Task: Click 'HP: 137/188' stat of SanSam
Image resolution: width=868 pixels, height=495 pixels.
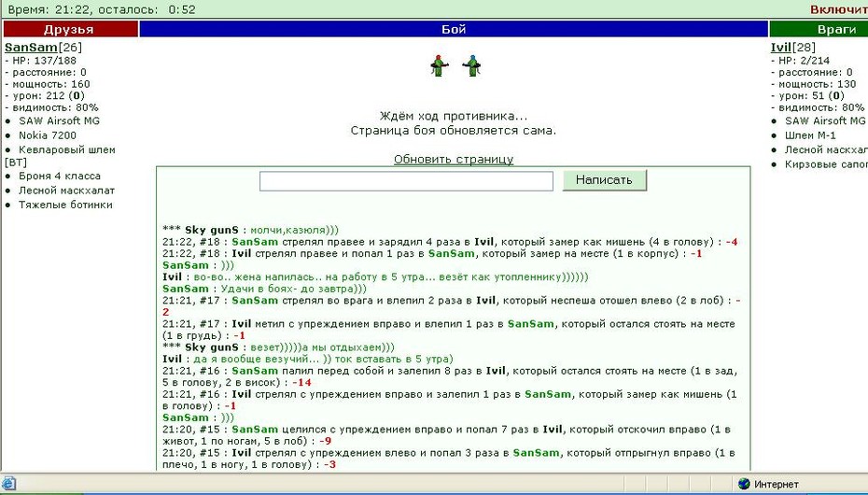Action: (44, 61)
